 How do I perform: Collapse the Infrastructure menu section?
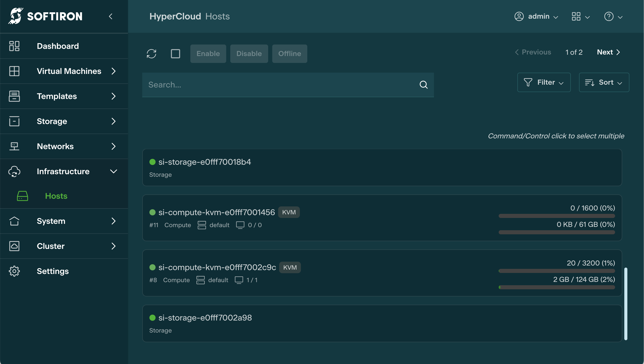click(113, 171)
